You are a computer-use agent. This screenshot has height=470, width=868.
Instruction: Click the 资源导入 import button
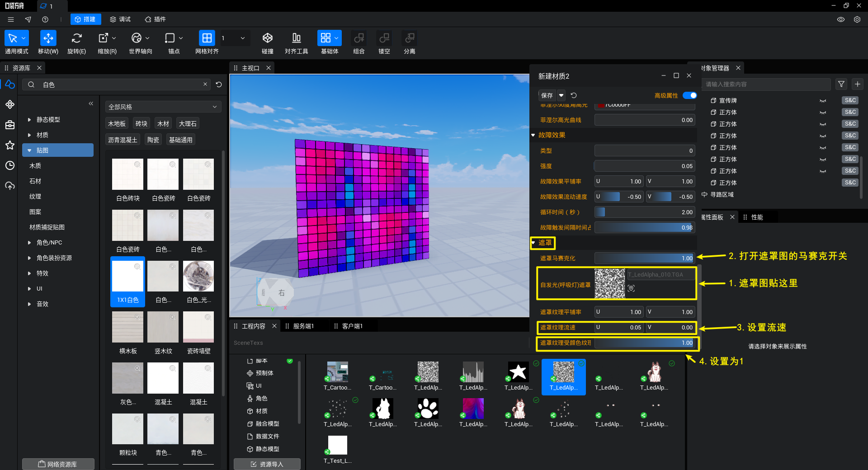(267, 464)
